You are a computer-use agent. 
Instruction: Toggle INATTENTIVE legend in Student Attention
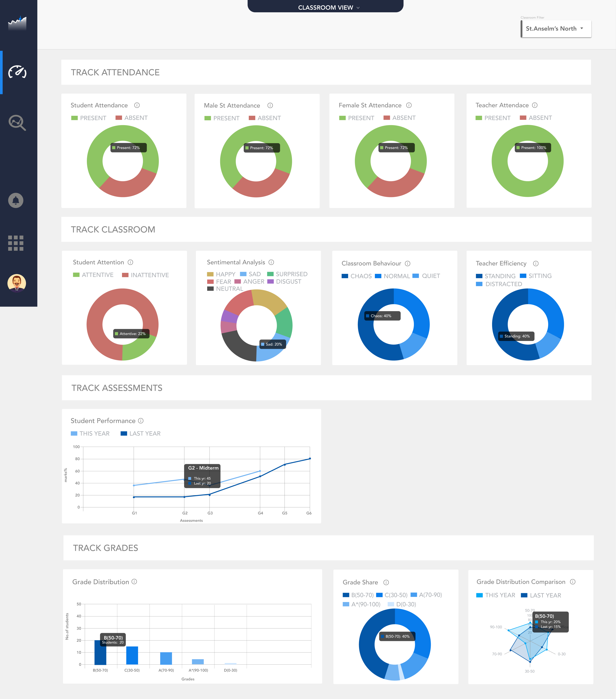click(x=149, y=275)
